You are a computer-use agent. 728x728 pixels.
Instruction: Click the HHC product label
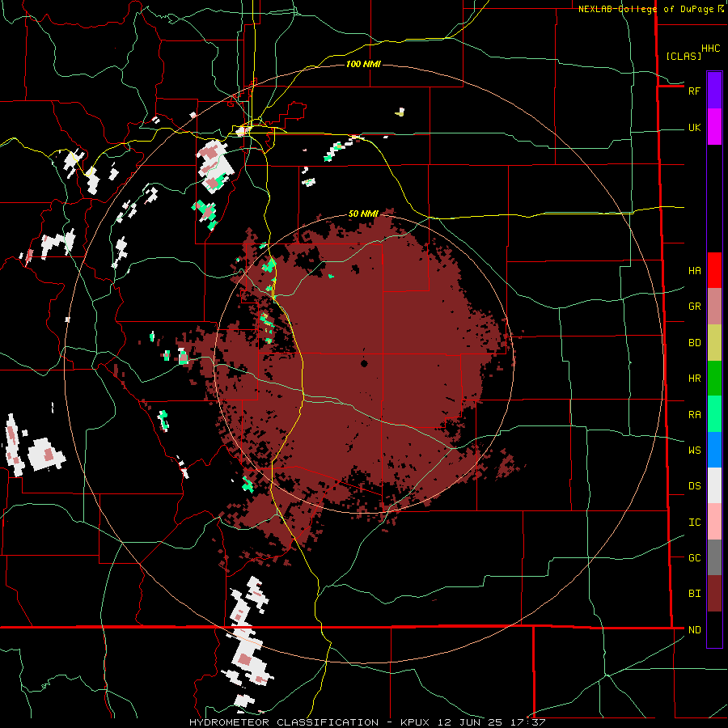pyautogui.click(x=711, y=49)
